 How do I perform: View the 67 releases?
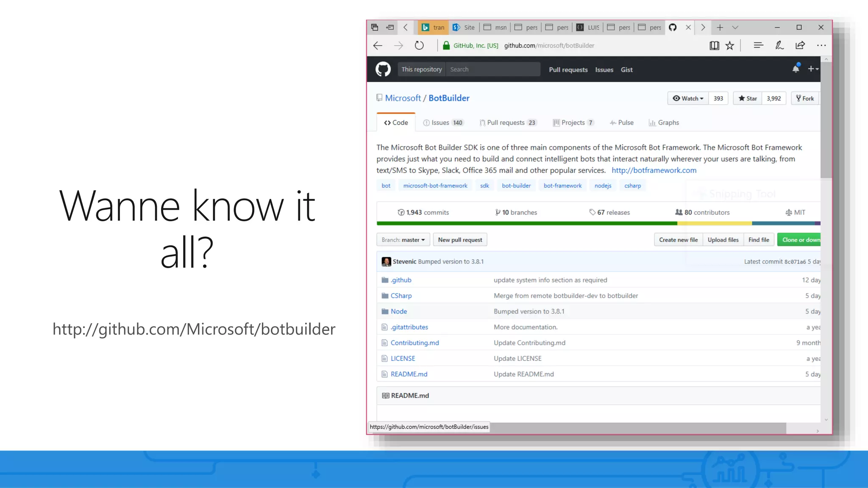(609, 213)
